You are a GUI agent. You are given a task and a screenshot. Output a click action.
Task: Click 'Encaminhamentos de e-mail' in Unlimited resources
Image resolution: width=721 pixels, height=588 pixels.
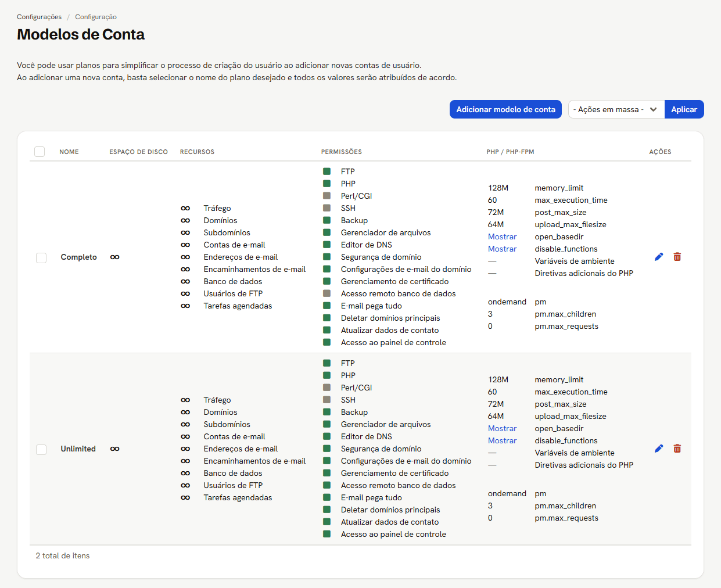pyautogui.click(x=254, y=461)
